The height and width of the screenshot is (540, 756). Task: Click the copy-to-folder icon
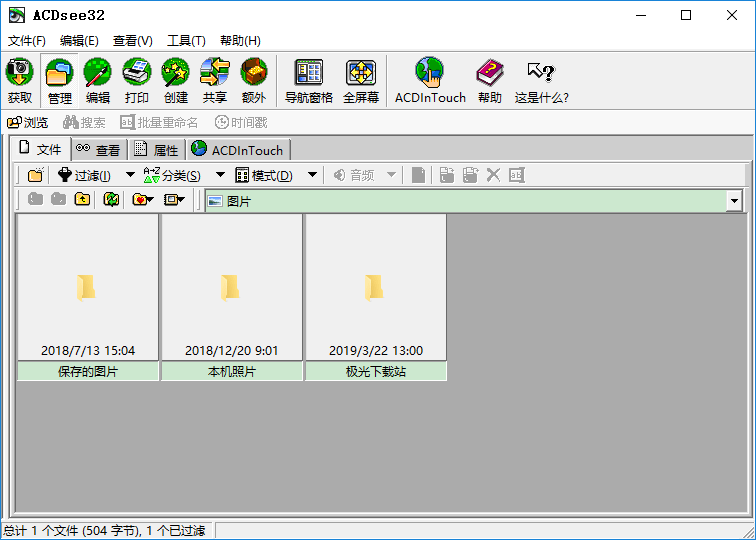click(447, 175)
